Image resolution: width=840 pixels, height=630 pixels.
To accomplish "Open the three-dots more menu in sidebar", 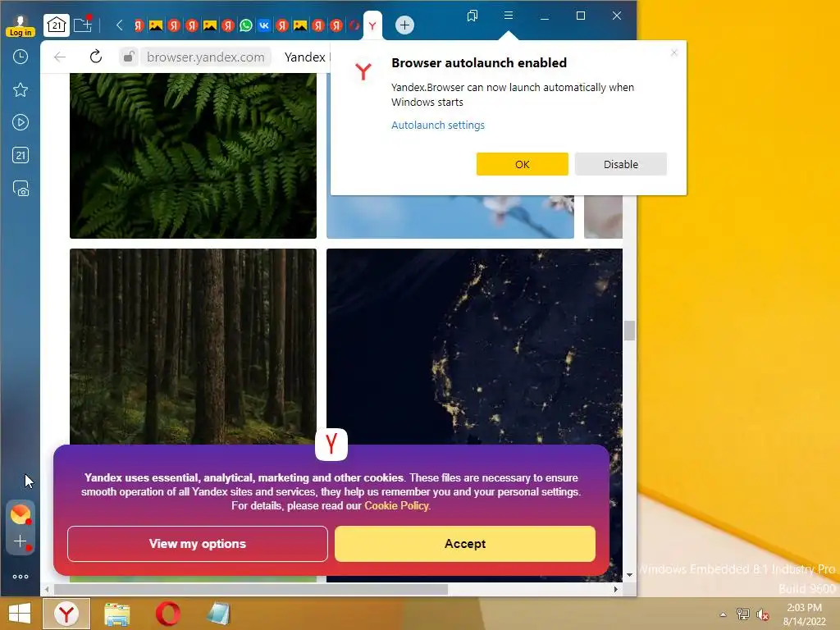I will point(21,577).
